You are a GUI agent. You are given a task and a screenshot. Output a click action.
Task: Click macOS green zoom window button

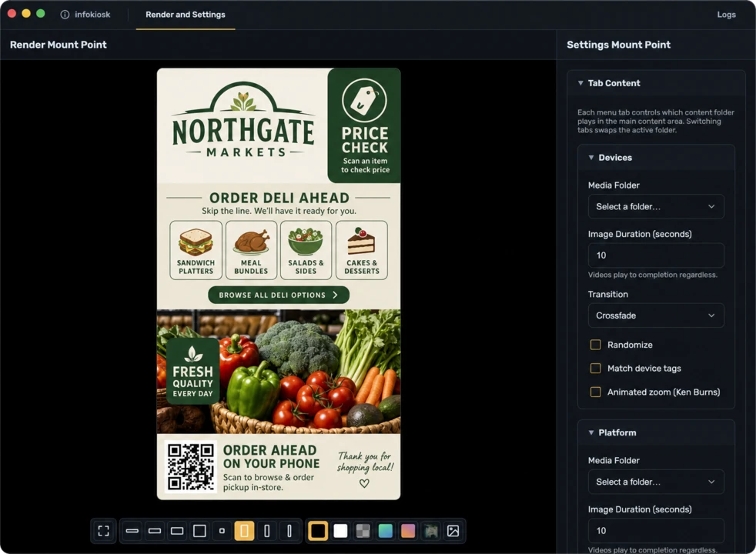(x=41, y=14)
